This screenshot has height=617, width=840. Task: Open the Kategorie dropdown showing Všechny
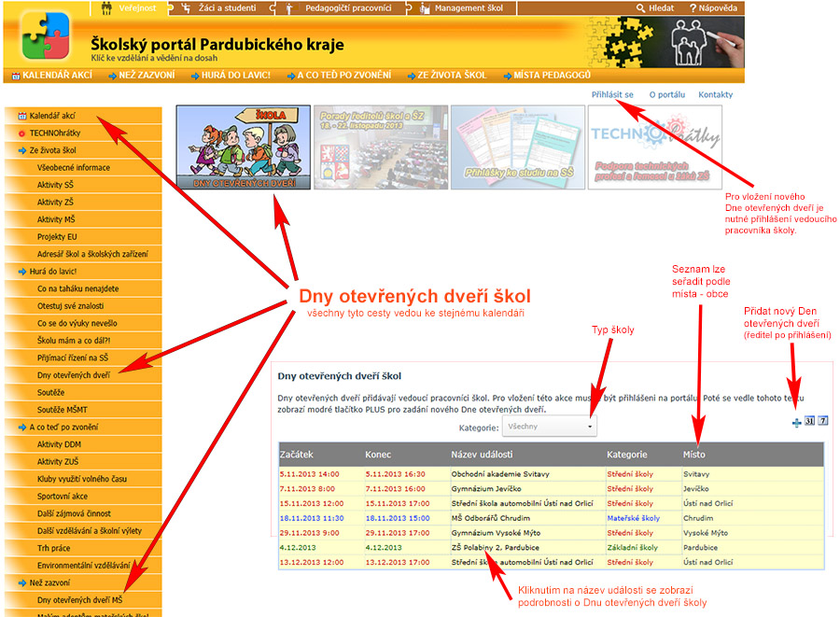tap(549, 427)
